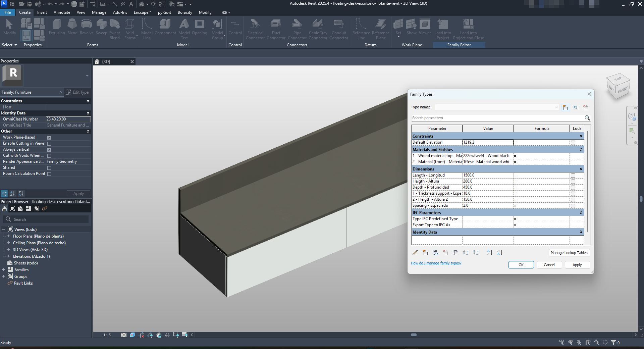Click the Default Elevation value field

(488, 142)
